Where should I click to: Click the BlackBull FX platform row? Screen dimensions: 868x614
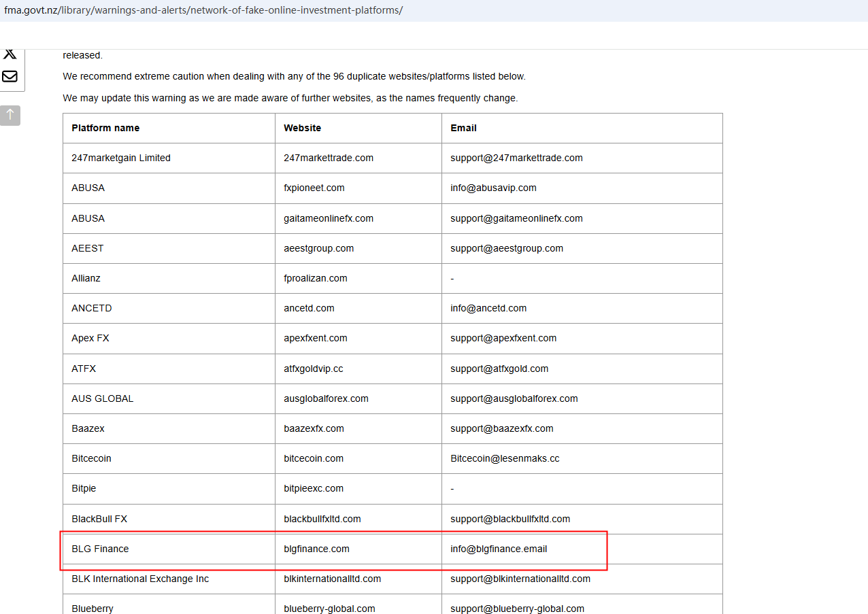99,519
